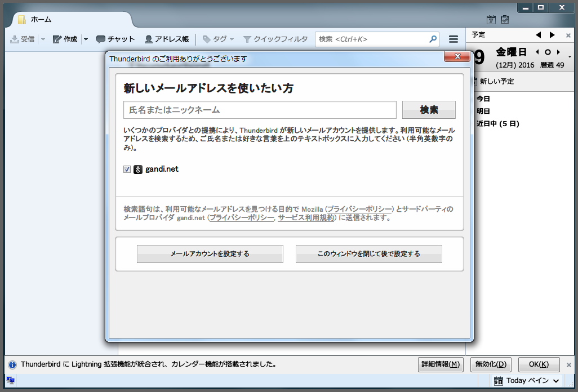The image size is (578, 392).
Task: Open チャット from the toolbar
Action: [116, 39]
